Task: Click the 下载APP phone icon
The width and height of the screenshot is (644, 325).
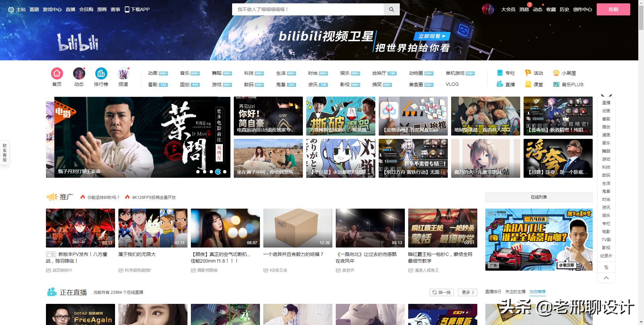Action: (x=127, y=9)
